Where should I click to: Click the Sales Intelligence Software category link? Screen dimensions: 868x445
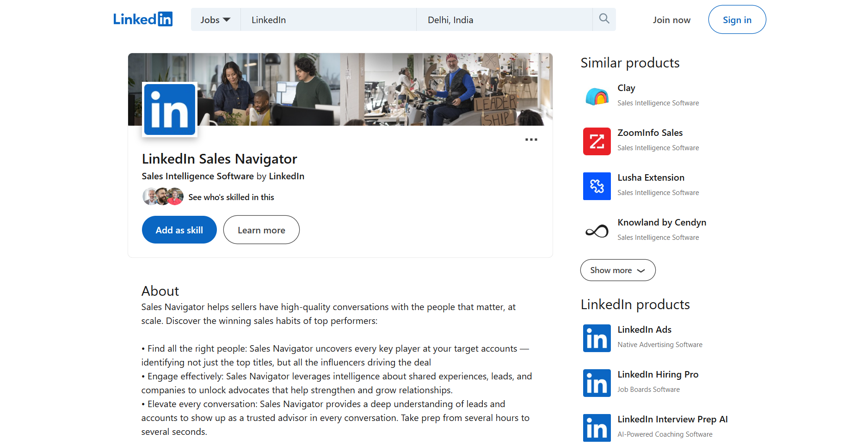tap(197, 176)
